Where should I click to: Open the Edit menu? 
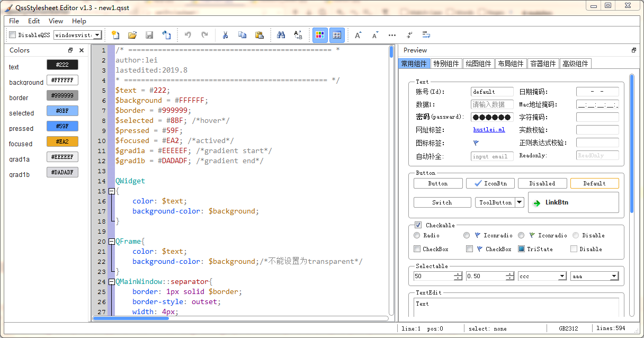pyautogui.click(x=34, y=21)
